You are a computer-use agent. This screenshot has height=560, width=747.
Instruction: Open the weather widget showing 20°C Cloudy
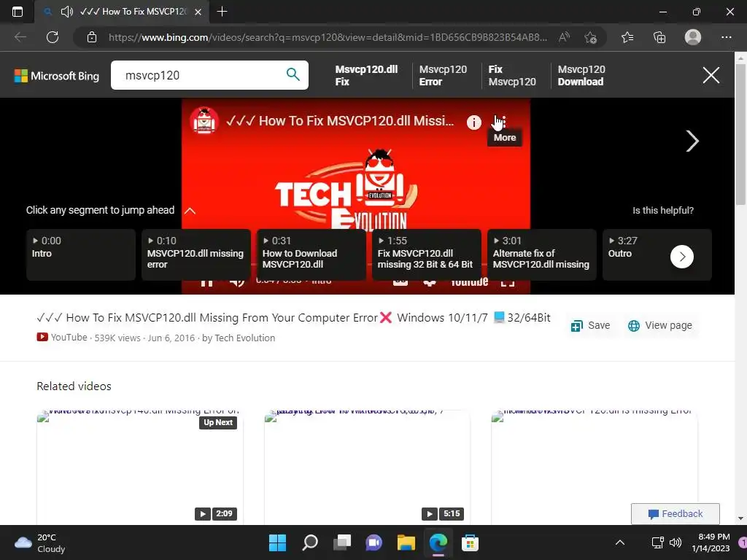[40, 542]
